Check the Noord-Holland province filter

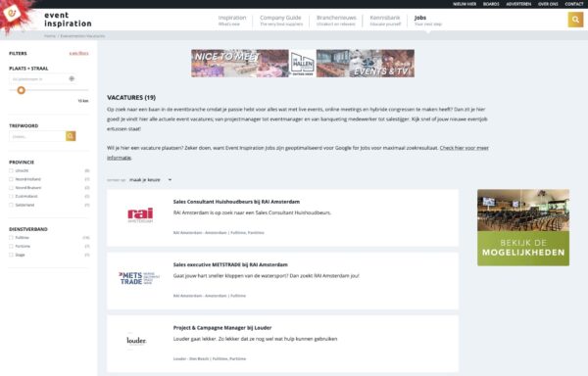pos(11,179)
